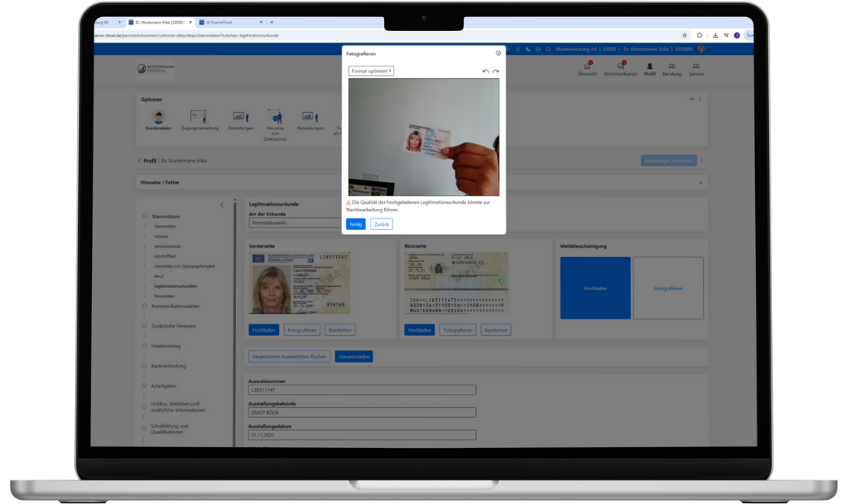Image resolution: width=847 pixels, height=504 pixels.
Task: Collapse the left navigation sidebar chevron
Action: pos(221,205)
